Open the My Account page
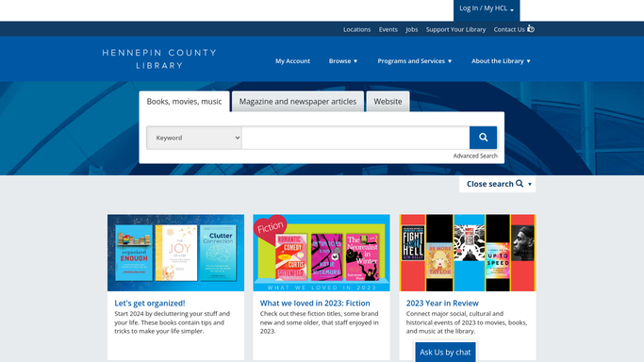The height and width of the screenshot is (362, 644). click(x=292, y=61)
